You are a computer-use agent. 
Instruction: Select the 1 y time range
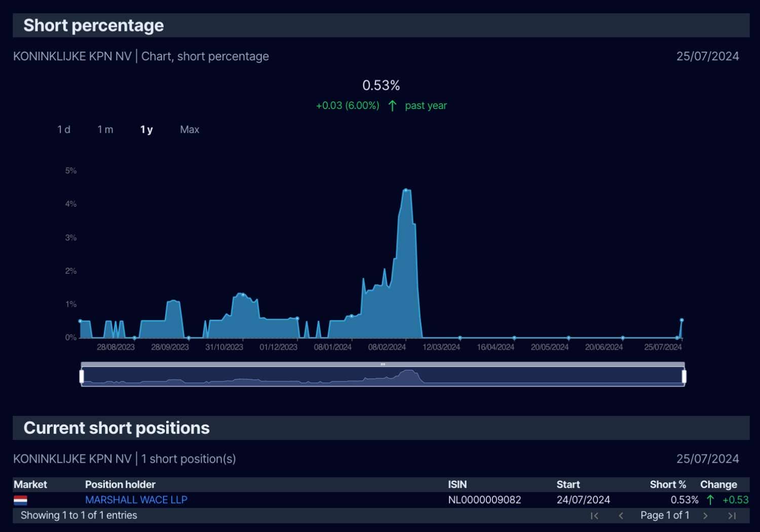(x=146, y=130)
